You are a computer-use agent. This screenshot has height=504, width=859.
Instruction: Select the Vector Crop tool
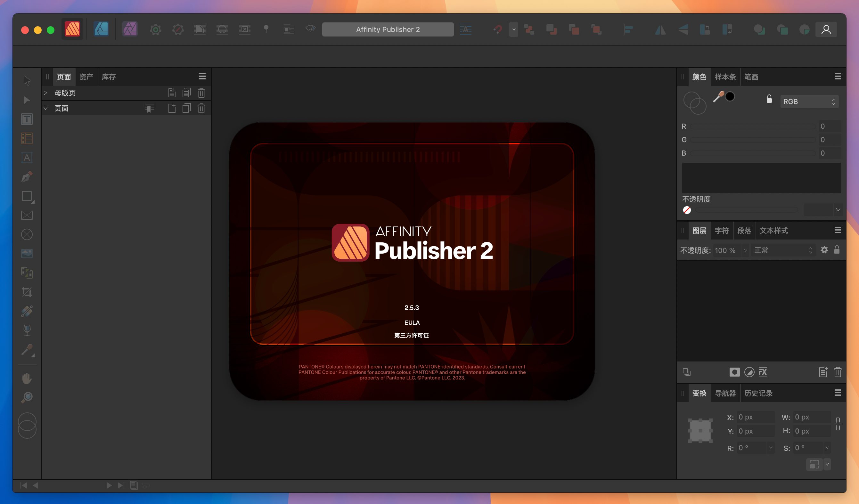pos(27,292)
